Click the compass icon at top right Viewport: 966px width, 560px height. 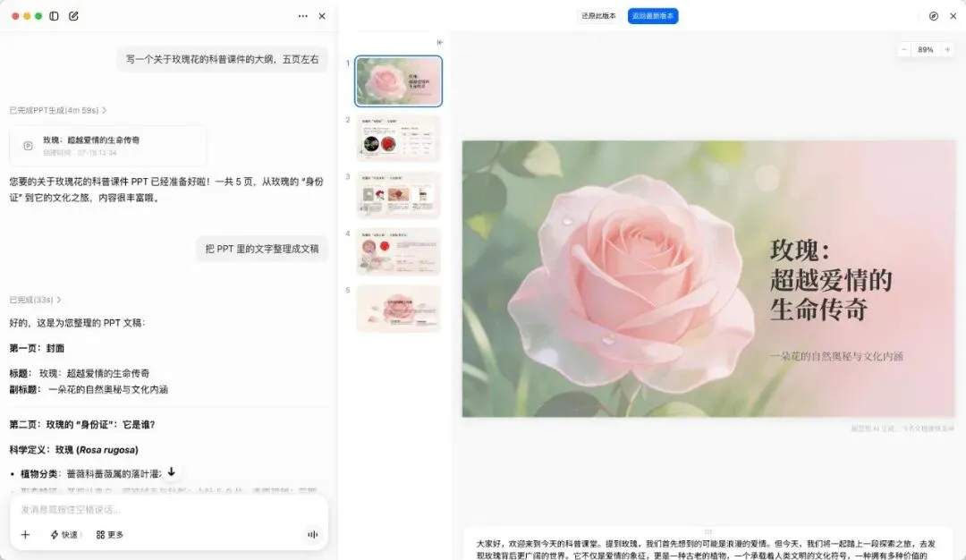pos(933,16)
